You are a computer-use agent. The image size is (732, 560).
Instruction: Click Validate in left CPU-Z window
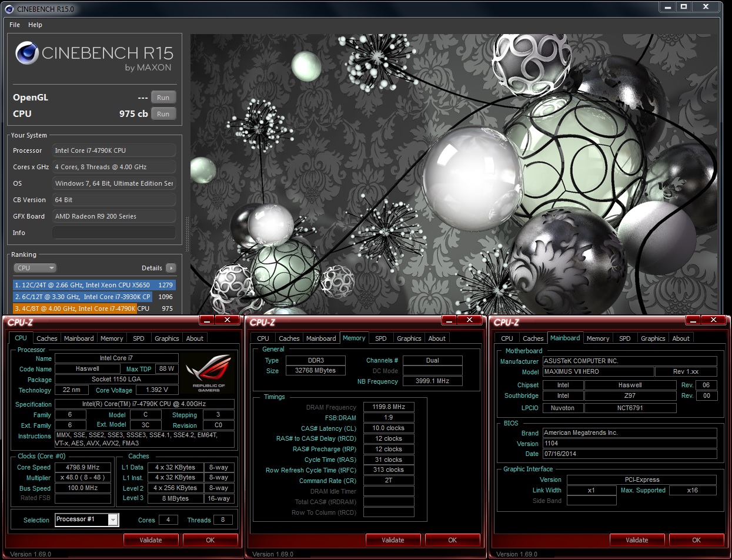pyautogui.click(x=151, y=540)
